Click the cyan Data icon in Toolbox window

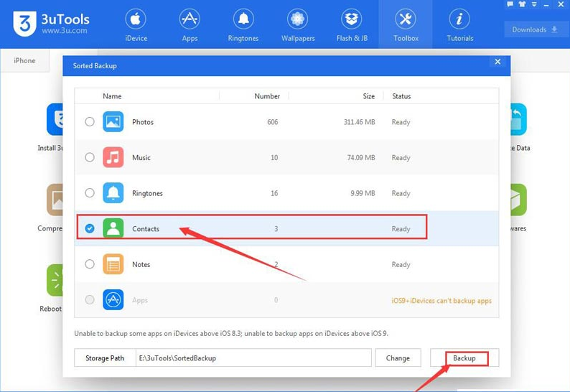519,119
